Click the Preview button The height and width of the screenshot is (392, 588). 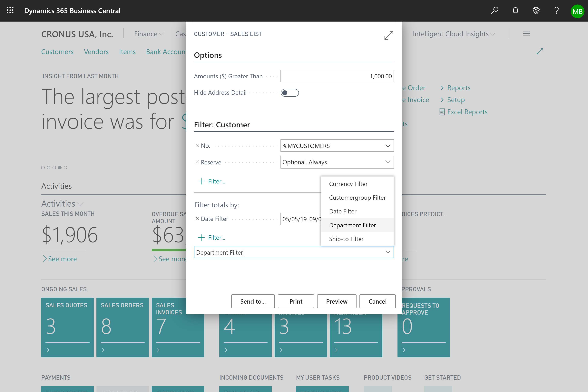[x=337, y=301]
